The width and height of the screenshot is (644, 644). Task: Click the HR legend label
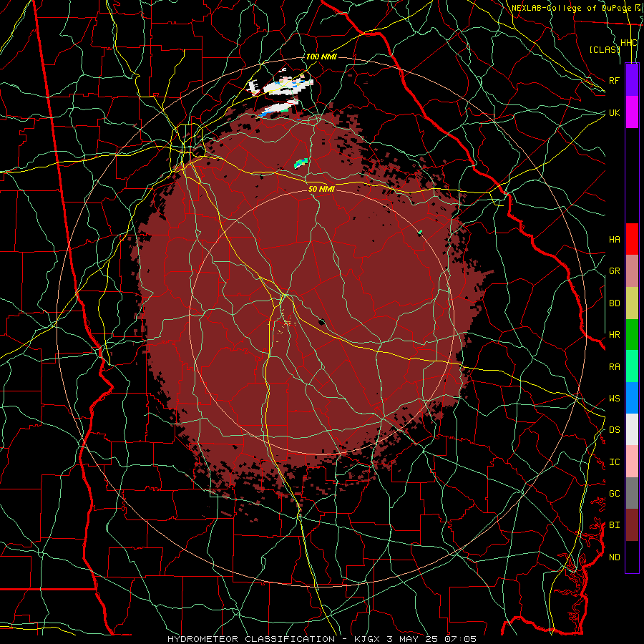pyautogui.click(x=614, y=335)
